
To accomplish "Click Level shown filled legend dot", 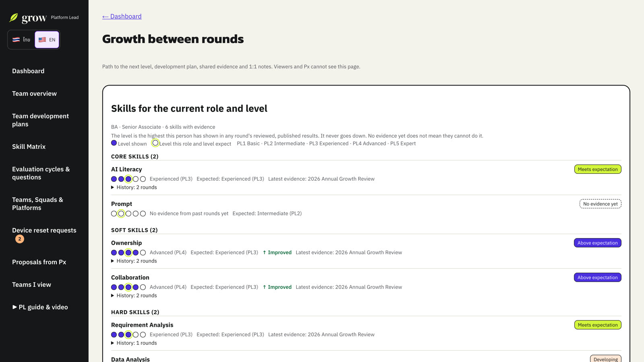I will coord(114,143).
